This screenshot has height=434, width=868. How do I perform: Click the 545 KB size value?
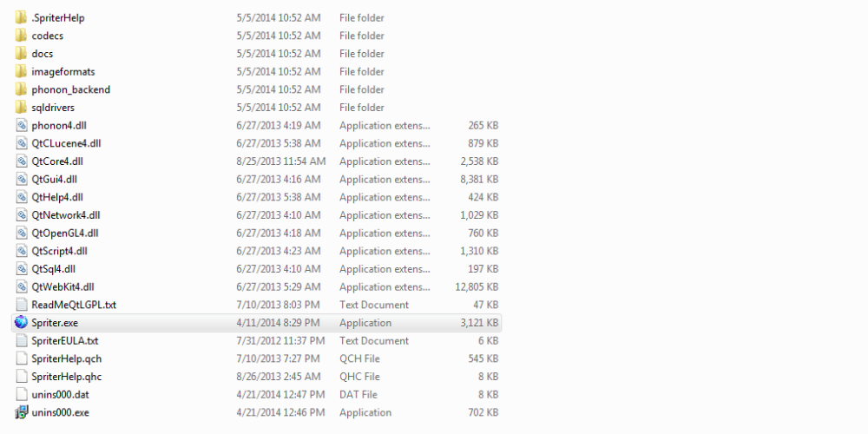[x=483, y=358]
